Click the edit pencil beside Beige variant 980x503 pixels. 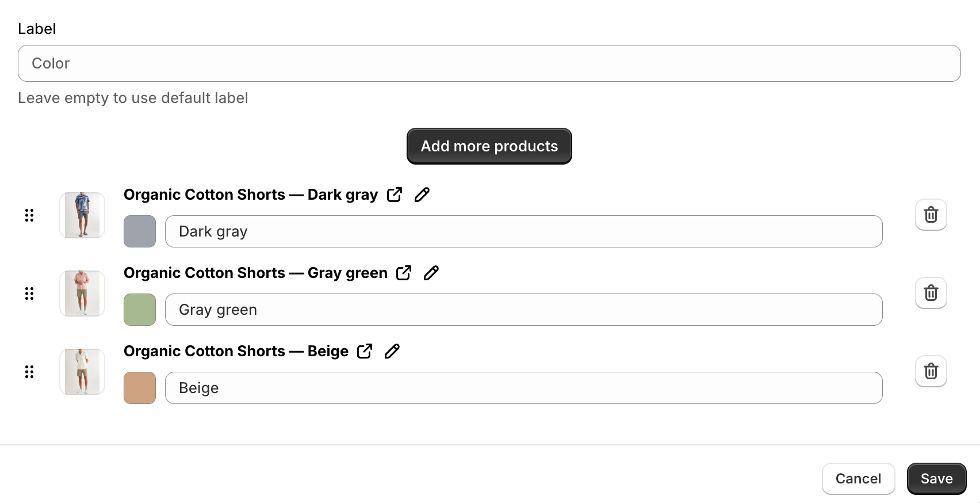pyautogui.click(x=392, y=350)
